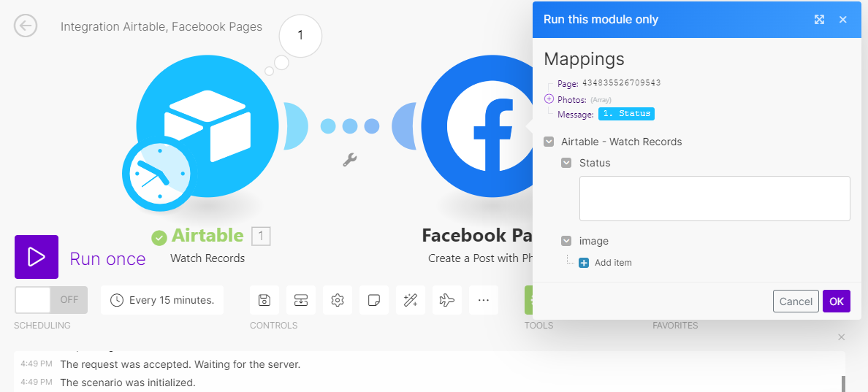Add a note with the notes icon

(373, 300)
